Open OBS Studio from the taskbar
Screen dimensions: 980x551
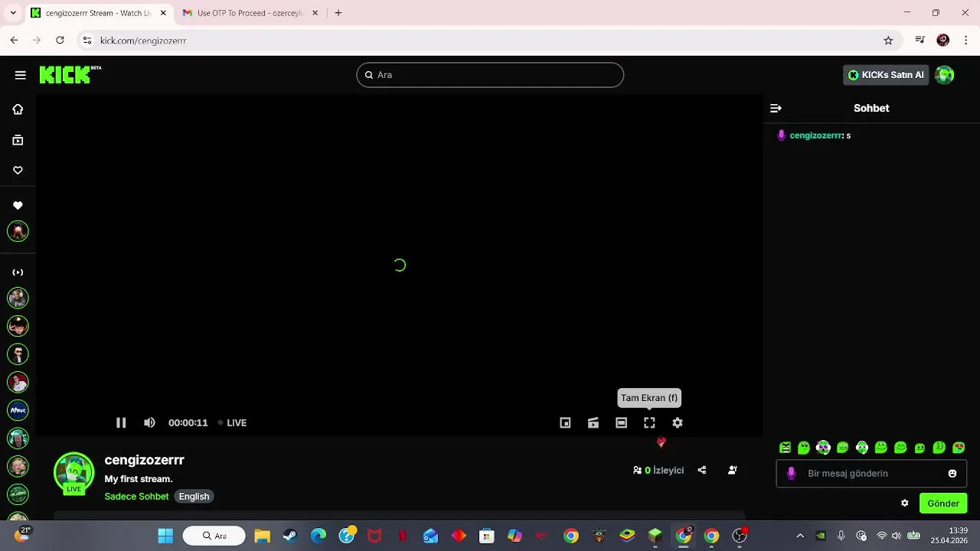coord(740,536)
